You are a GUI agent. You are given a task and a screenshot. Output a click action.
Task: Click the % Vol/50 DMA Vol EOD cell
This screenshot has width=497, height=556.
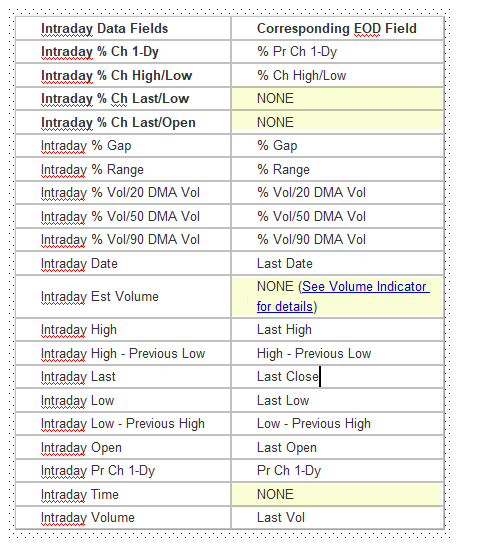pyautogui.click(x=337, y=216)
